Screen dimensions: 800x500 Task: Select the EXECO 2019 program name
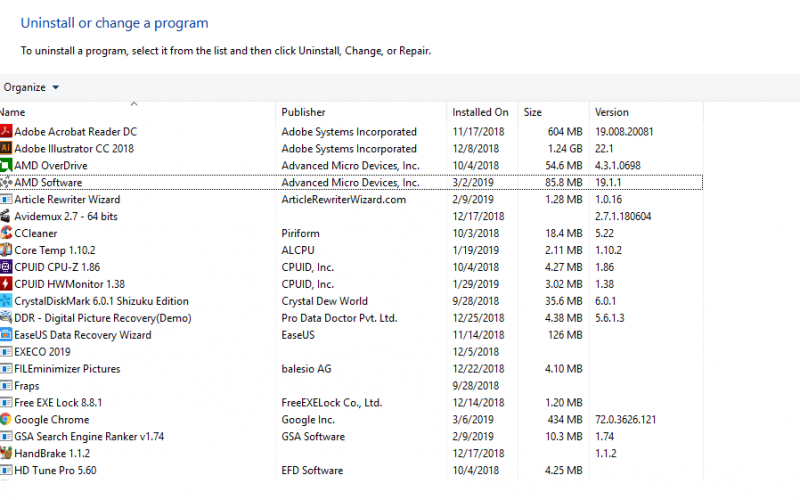pyautogui.click(x=42, y=352)
